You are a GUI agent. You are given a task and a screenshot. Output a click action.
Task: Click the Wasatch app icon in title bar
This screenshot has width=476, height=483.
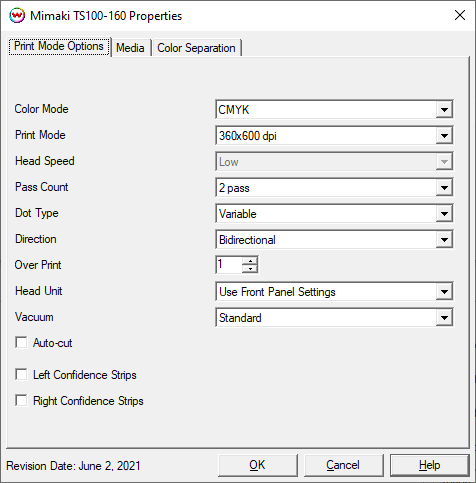click(17, 16)
